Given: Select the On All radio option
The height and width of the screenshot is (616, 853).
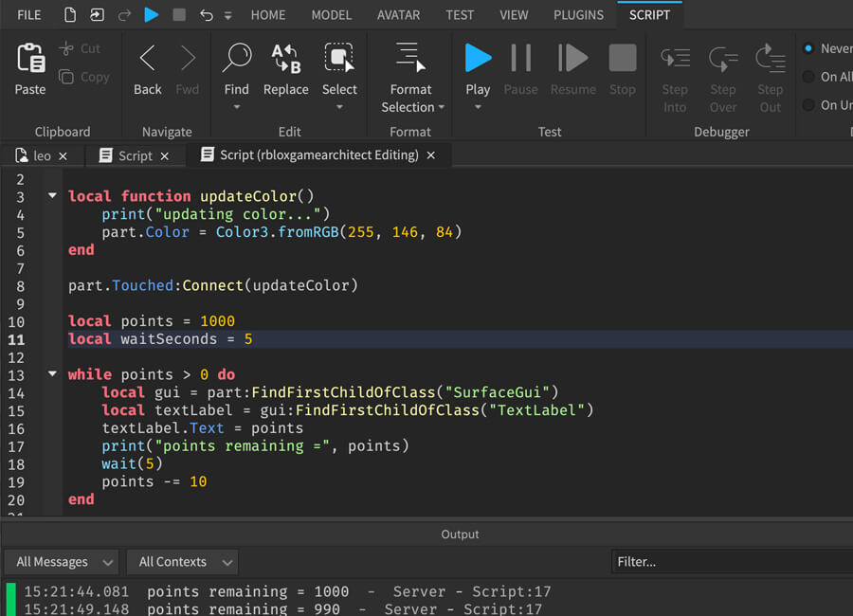Looking at the screenshot, I should (x=808, y=77).
